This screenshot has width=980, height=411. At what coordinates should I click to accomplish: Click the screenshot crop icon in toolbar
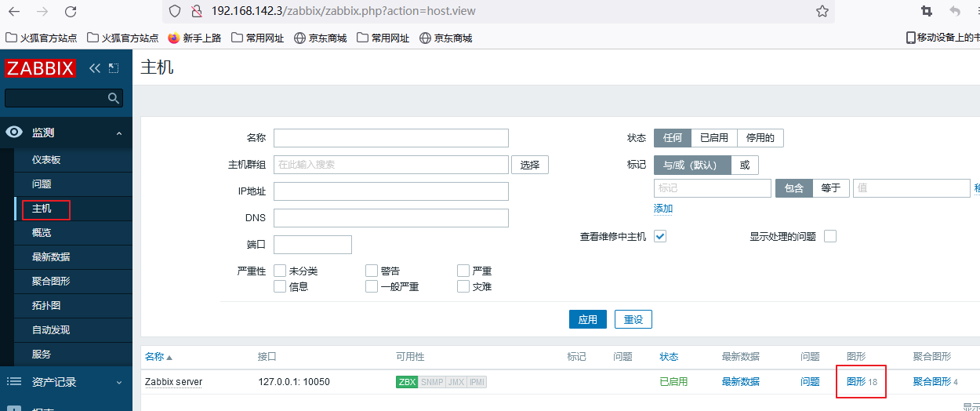click(927, 11)
